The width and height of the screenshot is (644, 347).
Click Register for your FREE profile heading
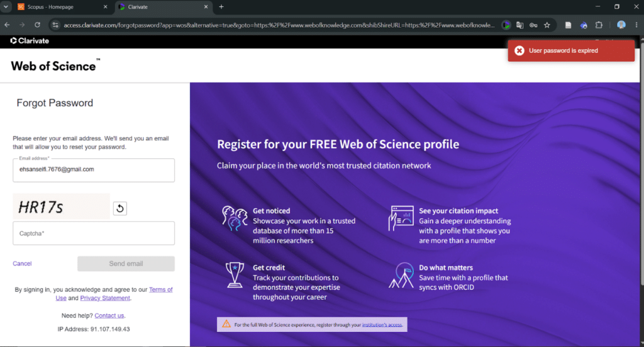pyautogui.click(x=338, y=144)
